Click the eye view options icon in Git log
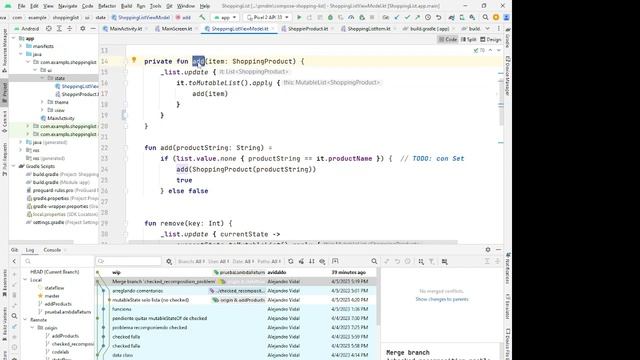This screenshot has height=360, width=640. [322, 261]
